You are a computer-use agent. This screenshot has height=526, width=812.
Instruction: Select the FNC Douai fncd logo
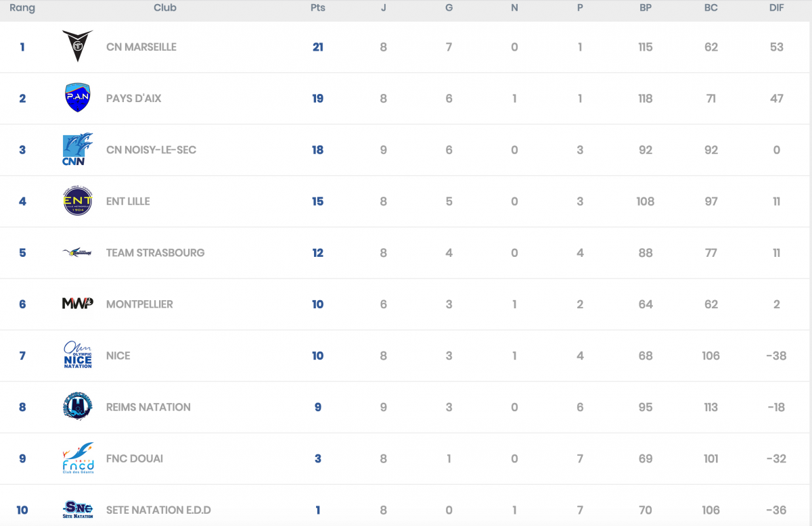[x=77, y=458]
